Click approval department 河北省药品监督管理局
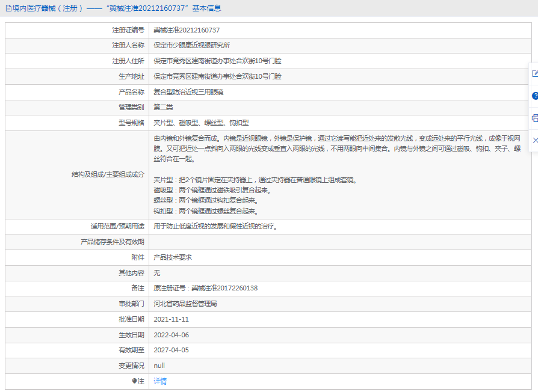This screenshot has height=392, width=538. (185, 304)
